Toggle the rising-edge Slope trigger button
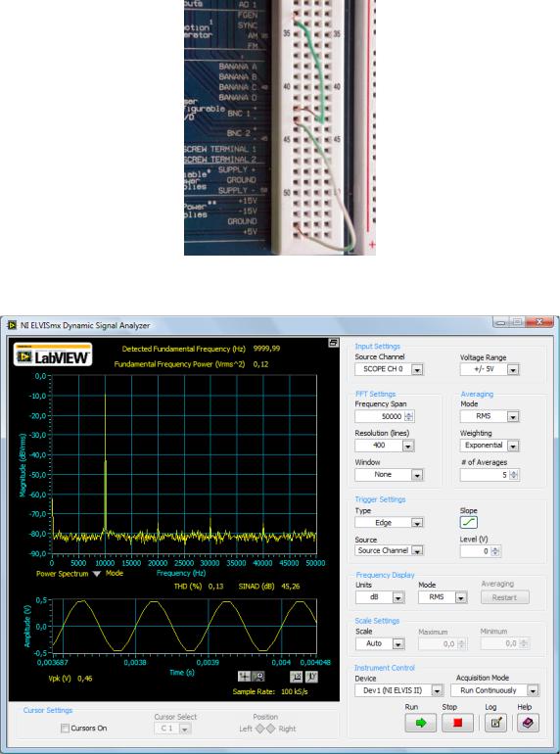Screen dimensions: 560x754 [469, 523]
